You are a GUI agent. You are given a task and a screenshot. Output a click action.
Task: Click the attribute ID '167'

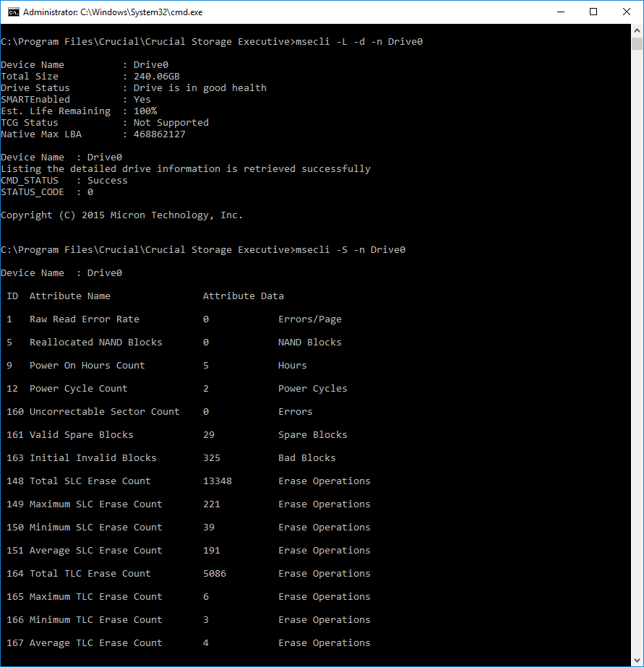[x=15, y=642]
